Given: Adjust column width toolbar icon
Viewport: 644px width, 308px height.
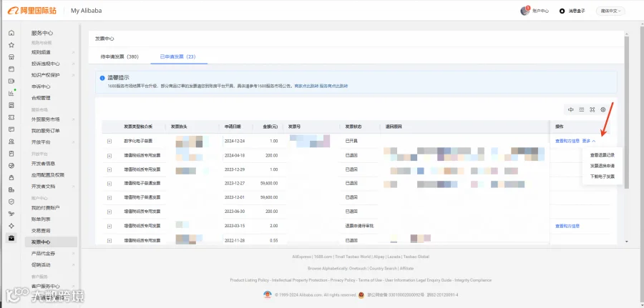Looking at the screenshot, I should (x=571, y=109).
